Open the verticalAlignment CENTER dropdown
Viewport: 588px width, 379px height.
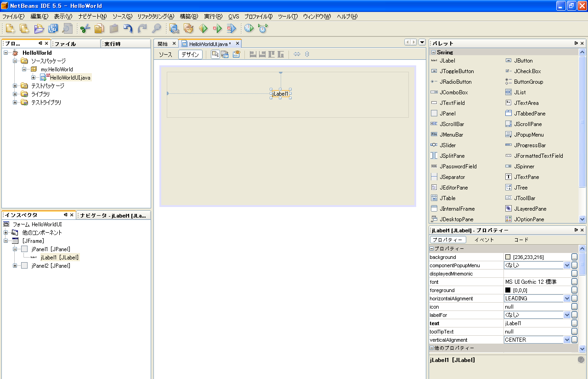566,340
